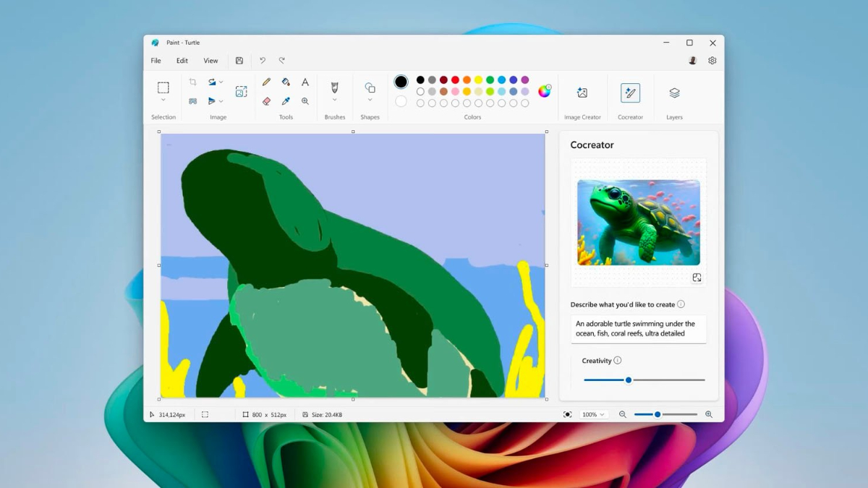The width and height of the screenshot is (868, 488).
Task: Select the Fill bucket tool
Action: [x=286, y=82]
